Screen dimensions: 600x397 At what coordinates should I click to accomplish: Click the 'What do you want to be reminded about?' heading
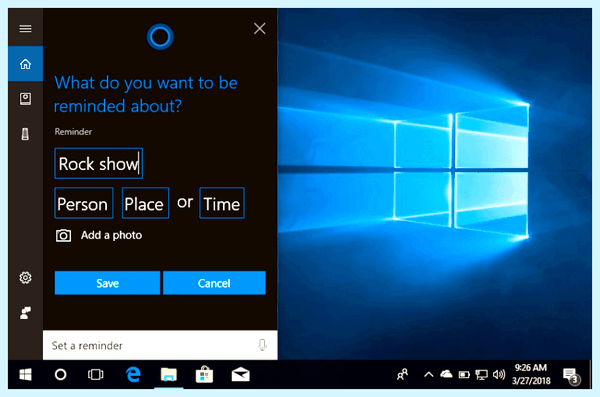146,94
